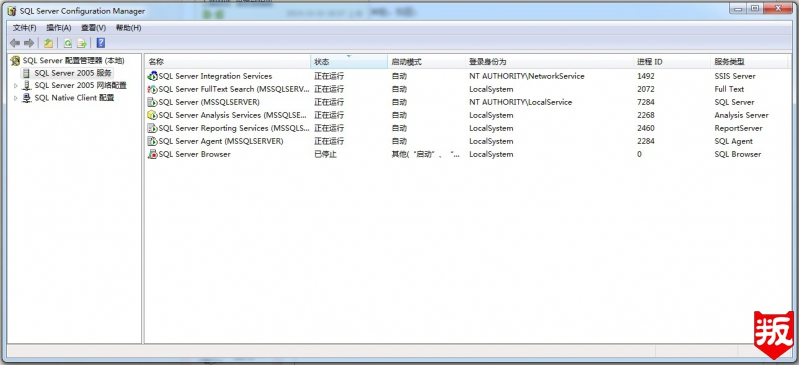799x365 pixels.
Task: Click the Full Text service type cell
Action: (x=729, y=89)
